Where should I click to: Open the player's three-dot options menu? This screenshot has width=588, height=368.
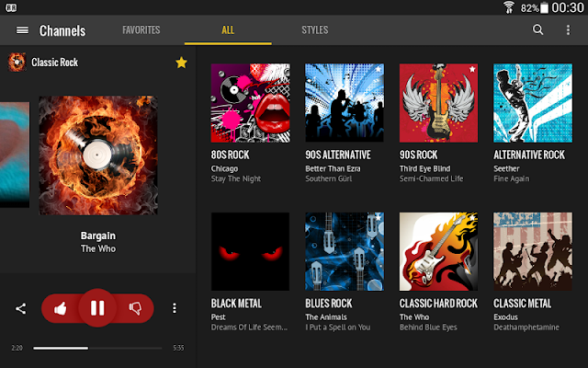[175, 308]
